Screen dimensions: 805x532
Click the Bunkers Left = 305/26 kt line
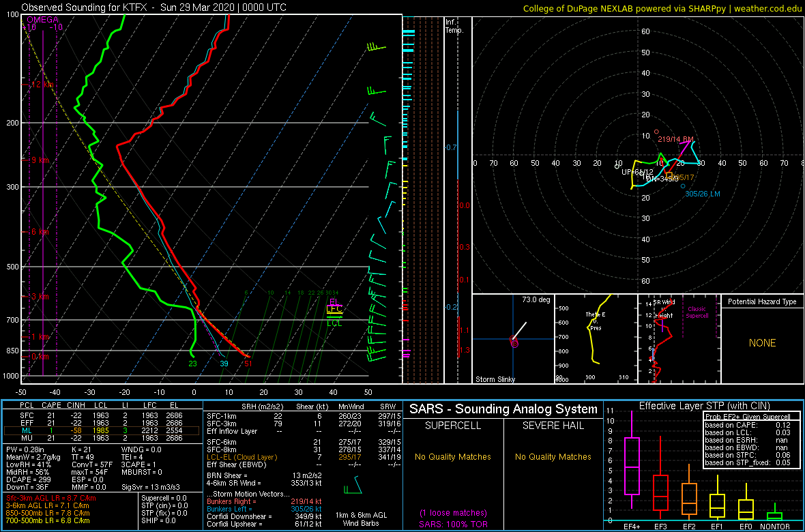[x=264, y=508]
